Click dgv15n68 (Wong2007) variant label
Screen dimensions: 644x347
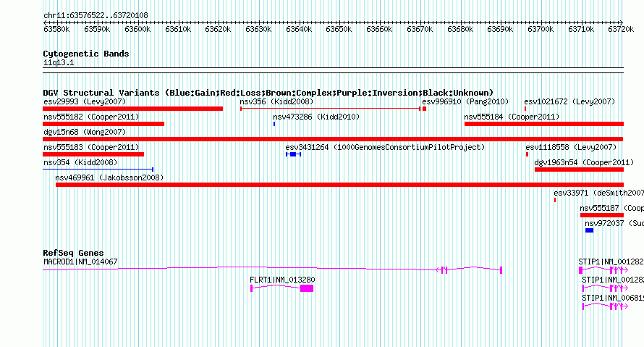click(85, 132)
